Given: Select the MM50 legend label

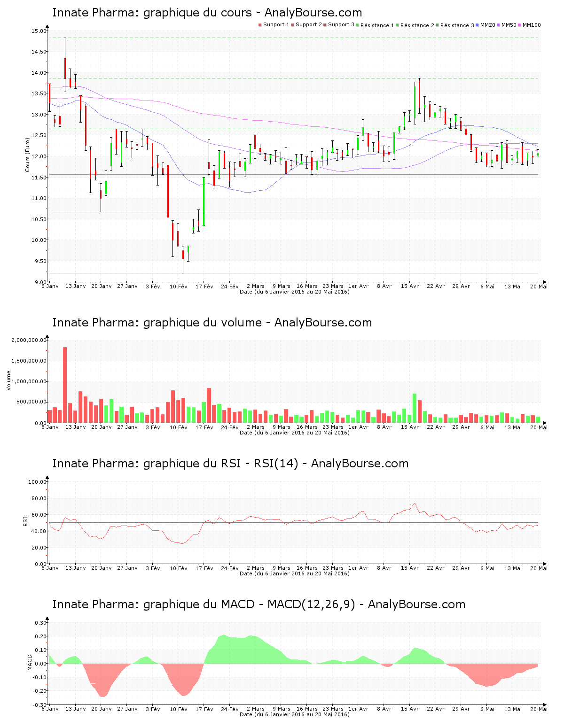Looking at the screenshot, I should coord(509,25).
